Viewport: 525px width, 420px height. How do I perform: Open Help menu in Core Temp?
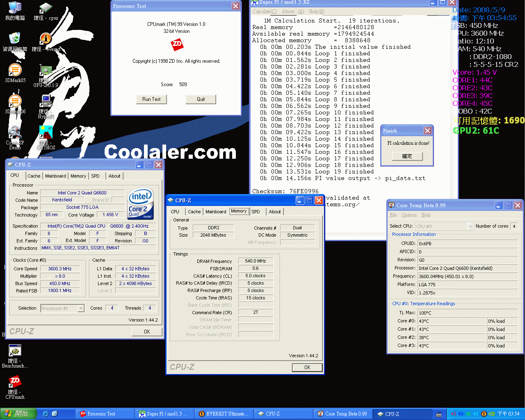coord(426,215)
